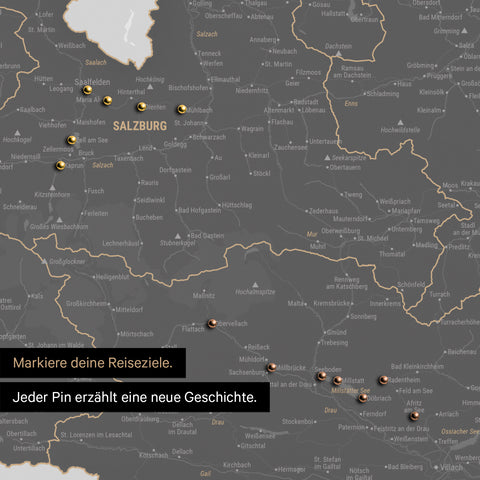The height and width of the screenshot is (480, 480).
Task: Click the 'Jeder Pin erzählt eine neue Geschichte.' banner
Action: pyautogui.click(x=135, y=397)
